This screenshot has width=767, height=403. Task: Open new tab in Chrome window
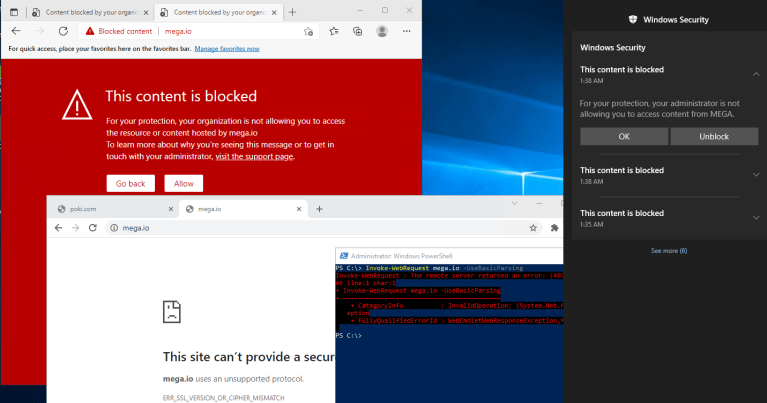319,209
